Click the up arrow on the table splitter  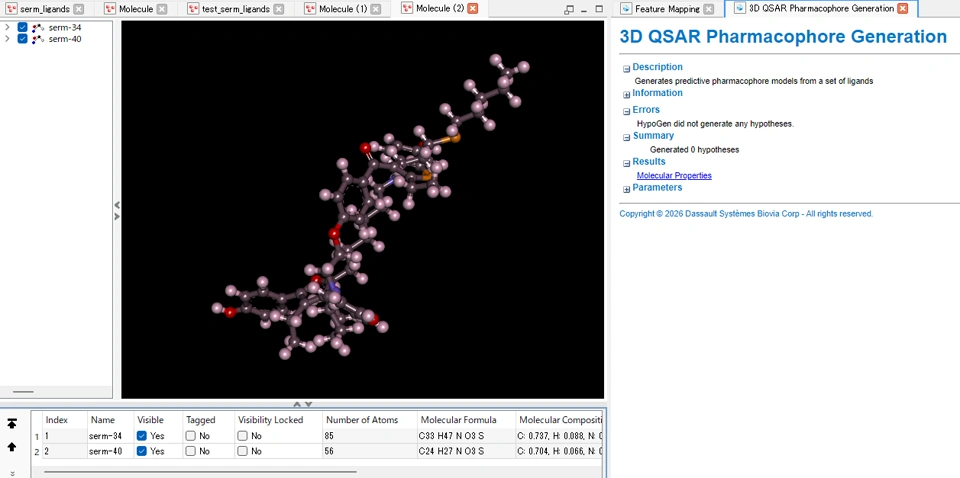(x=297, y=405)
